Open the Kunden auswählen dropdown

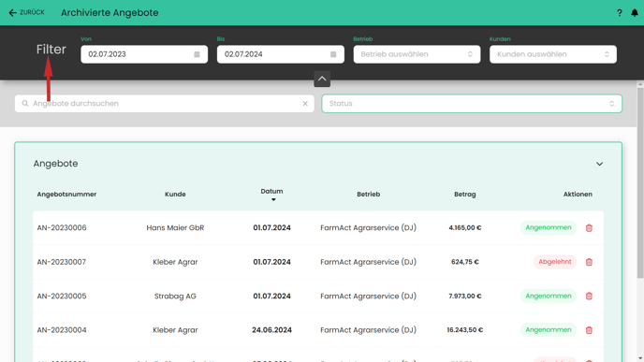pyautogui.click(x=553, y=54)
